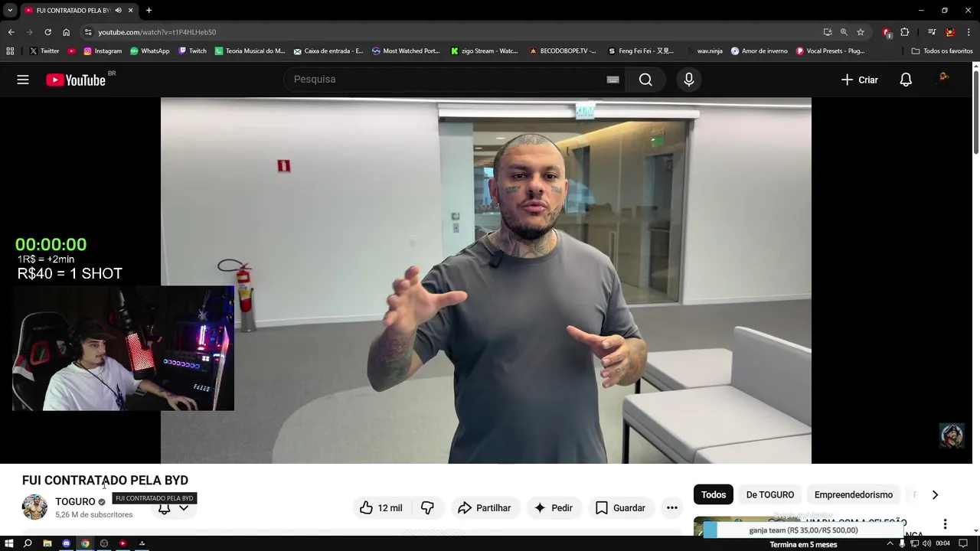Save video with Guardar button
This screenshot has height=551, width=980.
[x=621, y=508]
